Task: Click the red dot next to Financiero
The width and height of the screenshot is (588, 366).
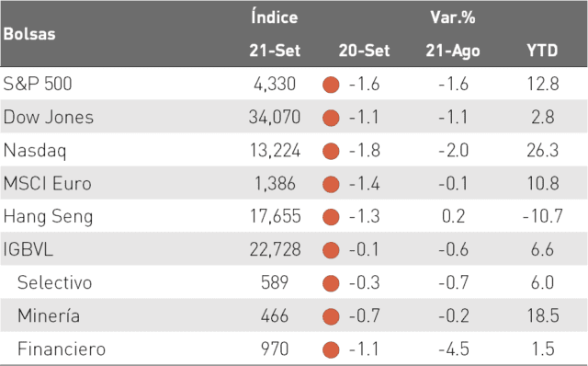Action: tap(331, 349)
